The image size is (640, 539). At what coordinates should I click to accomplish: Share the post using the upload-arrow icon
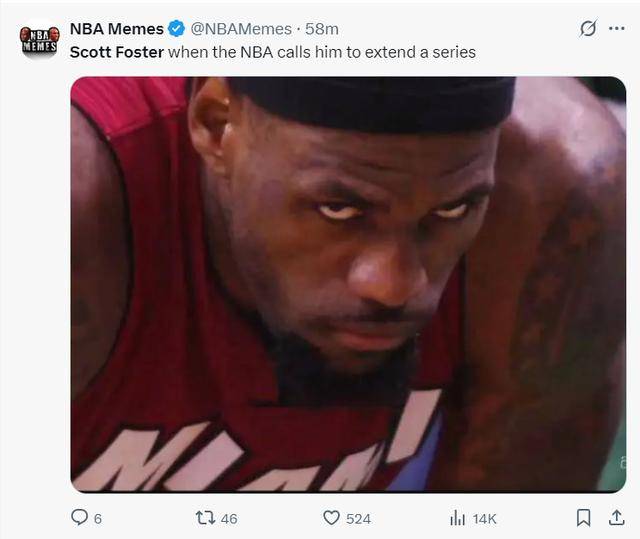[613, 517]
